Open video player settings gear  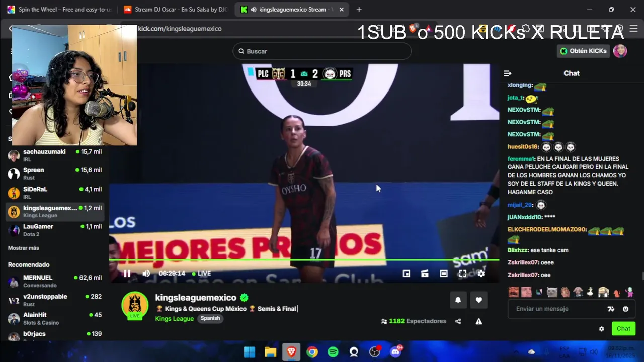pyautogui.click(x=481, y=274)
